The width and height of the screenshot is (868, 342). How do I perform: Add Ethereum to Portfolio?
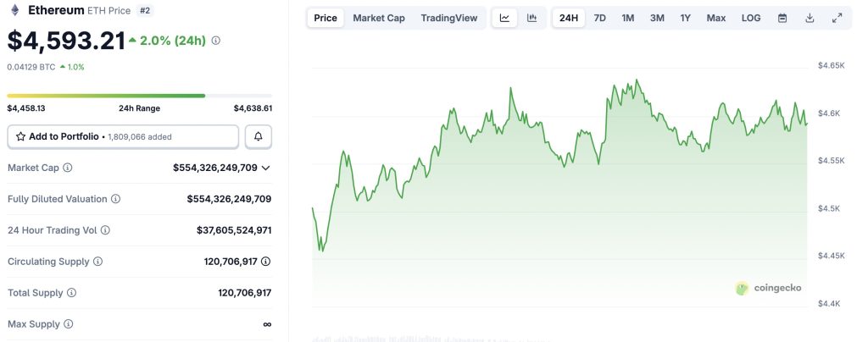pyautogui.click(x=123, y=136)
